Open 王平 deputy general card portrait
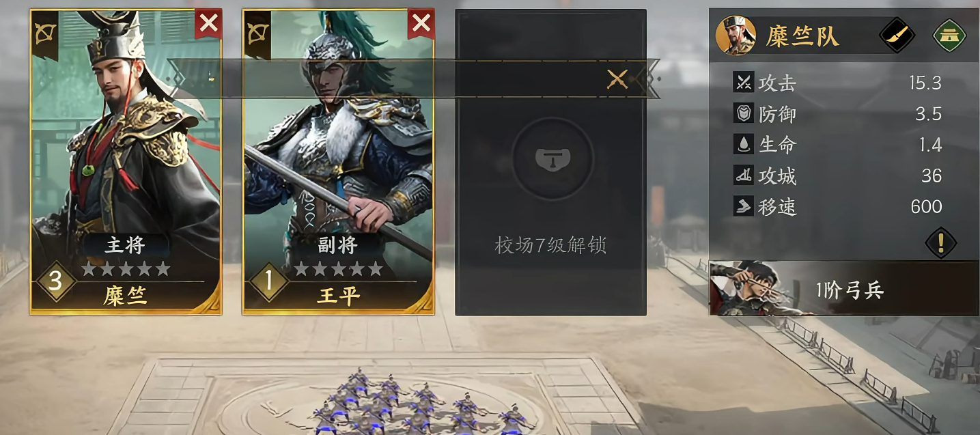 (339, 137)
